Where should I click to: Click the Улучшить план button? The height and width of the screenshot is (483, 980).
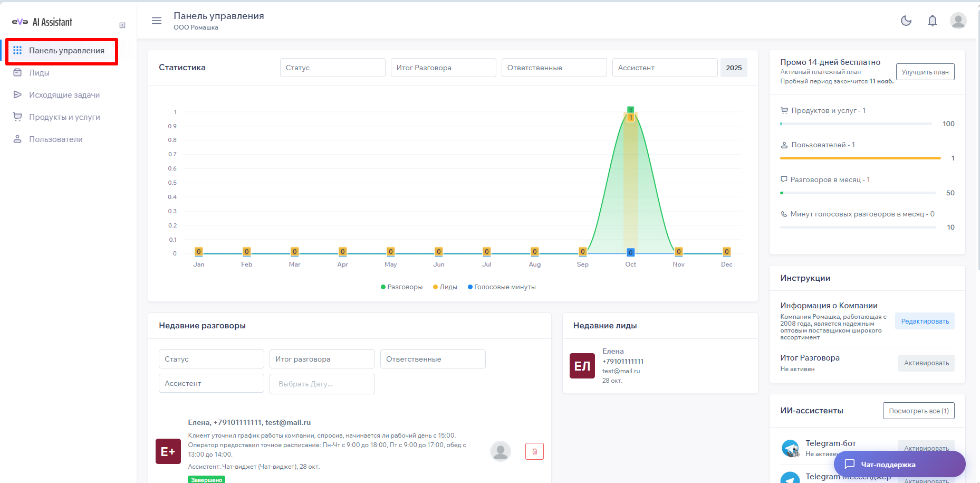pos(925,72)
